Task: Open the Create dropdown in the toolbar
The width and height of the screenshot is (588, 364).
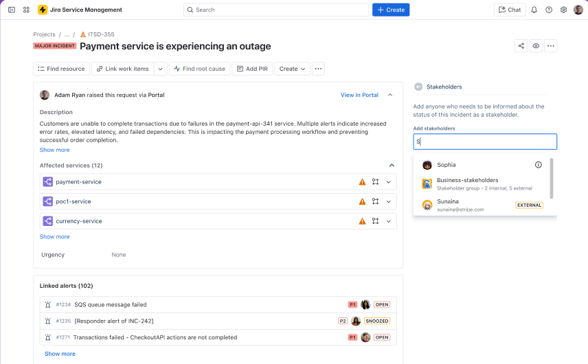Action: 292,69
